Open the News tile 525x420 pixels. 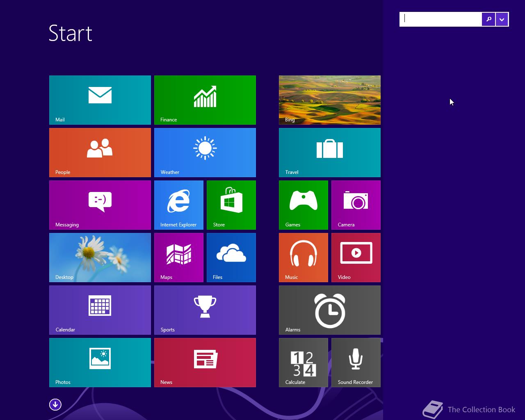[205, 363]
